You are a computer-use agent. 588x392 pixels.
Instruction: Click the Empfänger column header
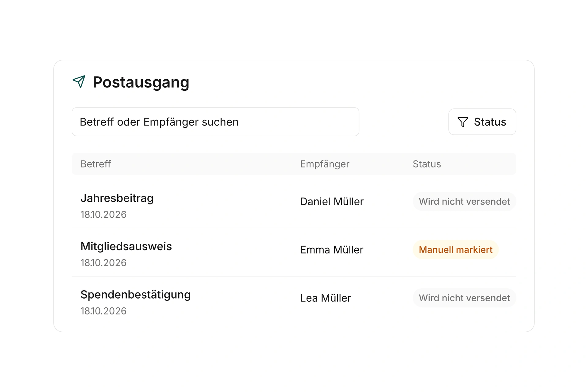click(x=325, y=164)
